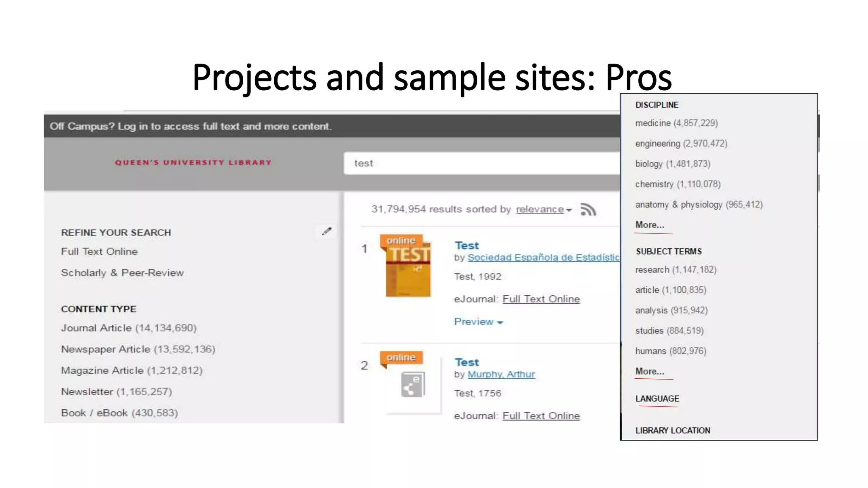868x488 pixels.
Task: Filter subject terms by article
Action: click(x=670, y=290)
